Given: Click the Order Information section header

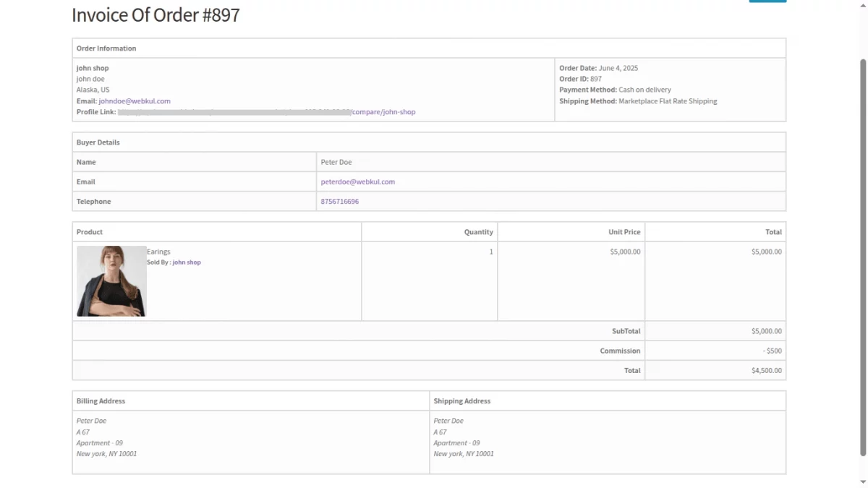Looking at the screenshot, I should (x=106, y=48).
